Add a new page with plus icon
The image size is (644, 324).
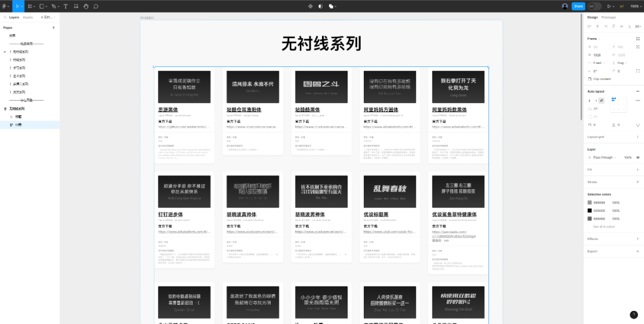pyautogui.click(x=54, y=27)
